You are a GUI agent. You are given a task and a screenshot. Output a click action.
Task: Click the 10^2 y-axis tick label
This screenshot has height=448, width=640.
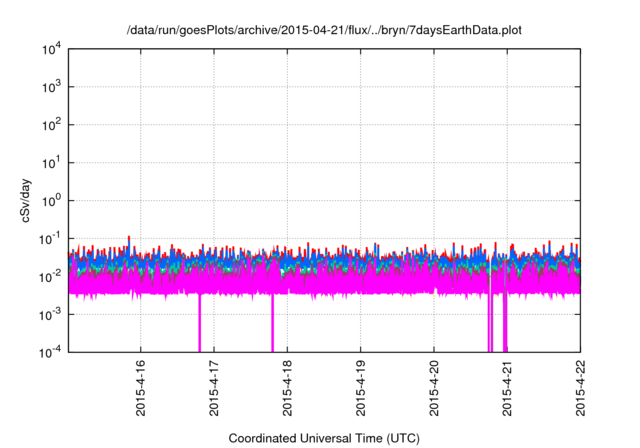tap(51, 125)
